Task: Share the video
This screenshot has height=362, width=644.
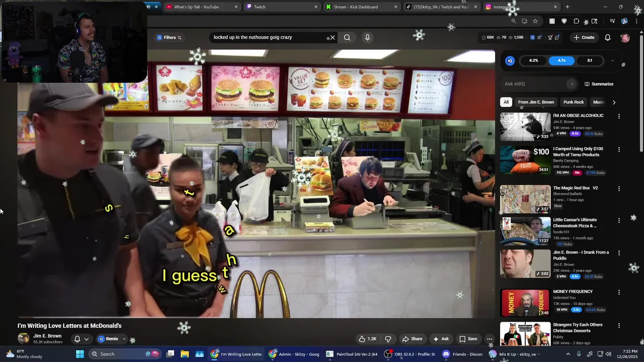Action: pos(412,339)
